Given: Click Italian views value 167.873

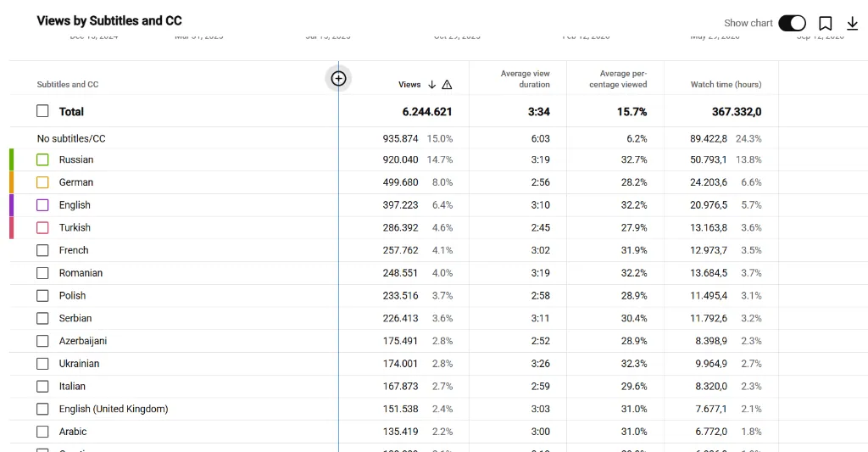Looking at the screenshot, I should 400,387.
